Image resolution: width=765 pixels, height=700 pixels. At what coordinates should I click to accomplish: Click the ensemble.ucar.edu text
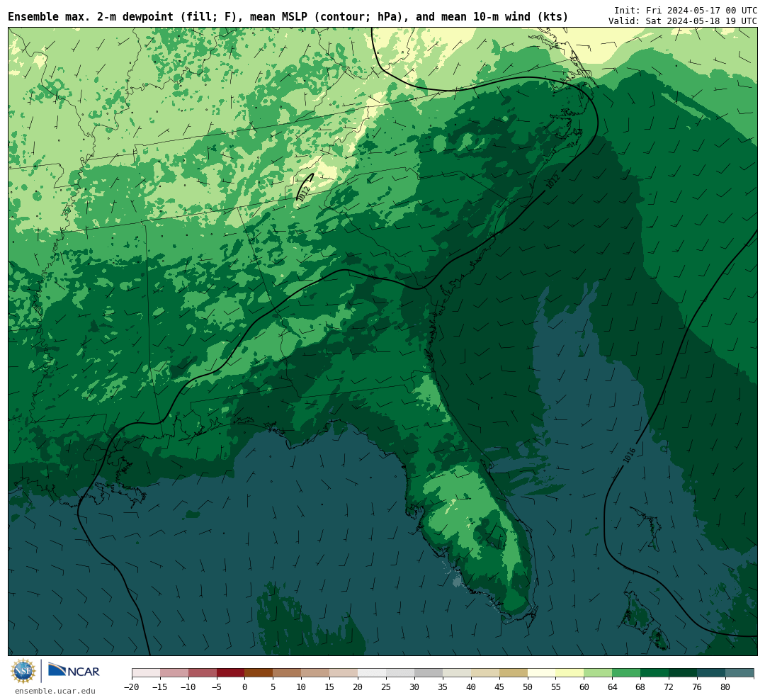[x=55, y=691]
